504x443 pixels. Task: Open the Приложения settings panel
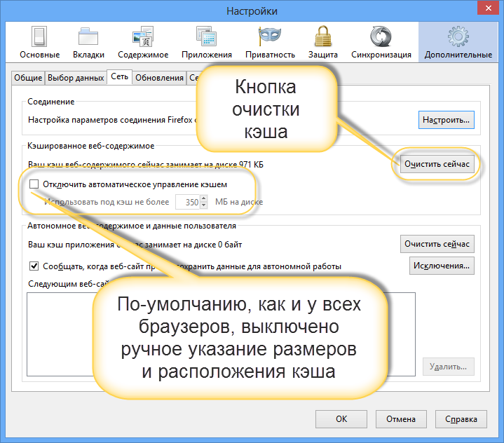click(207, 42)
